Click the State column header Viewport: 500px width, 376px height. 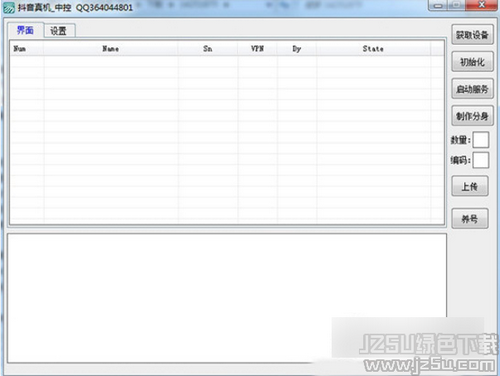point(373,49)
